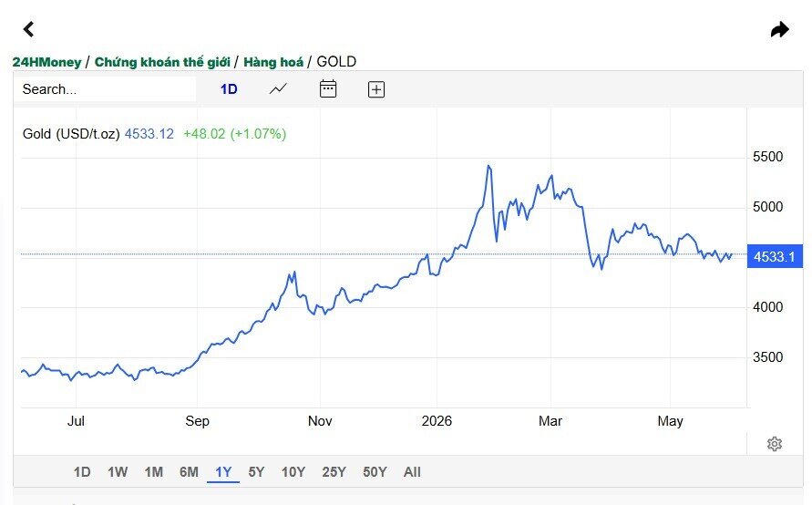Open the Hàng hoá breadcrumb link
Screen dimensions: 812x505
coord(273,62)
